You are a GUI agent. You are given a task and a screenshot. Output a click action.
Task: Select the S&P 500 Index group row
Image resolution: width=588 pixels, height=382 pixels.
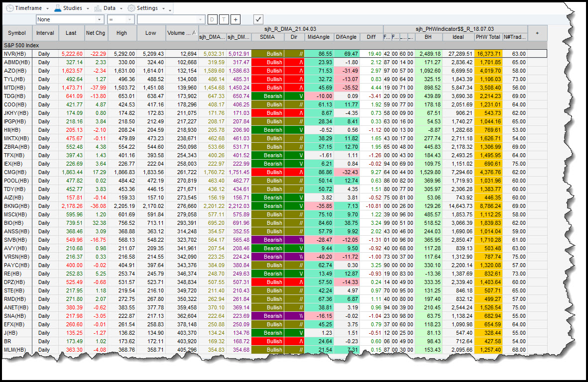click(x=274, y=45)
